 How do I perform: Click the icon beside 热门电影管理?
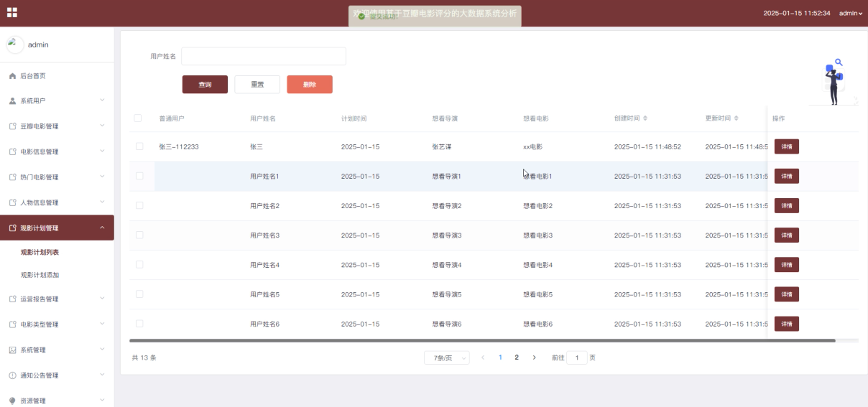12,177
